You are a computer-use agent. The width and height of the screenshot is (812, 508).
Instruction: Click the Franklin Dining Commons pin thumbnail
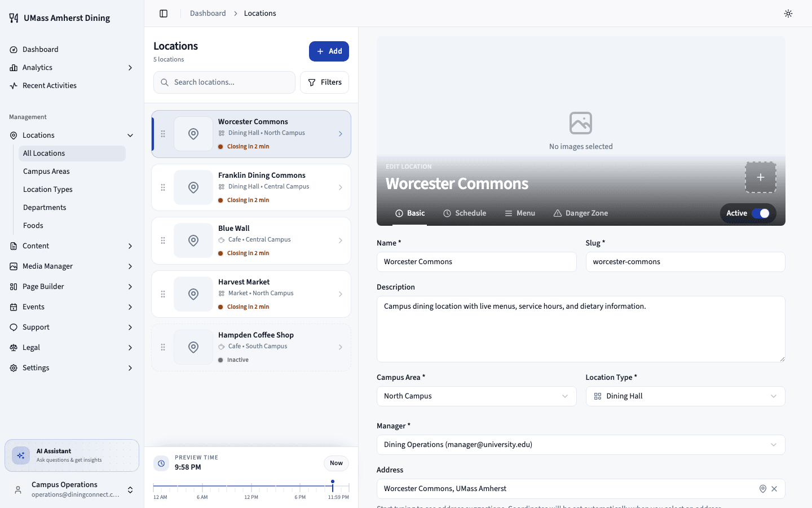coord(193,187)
